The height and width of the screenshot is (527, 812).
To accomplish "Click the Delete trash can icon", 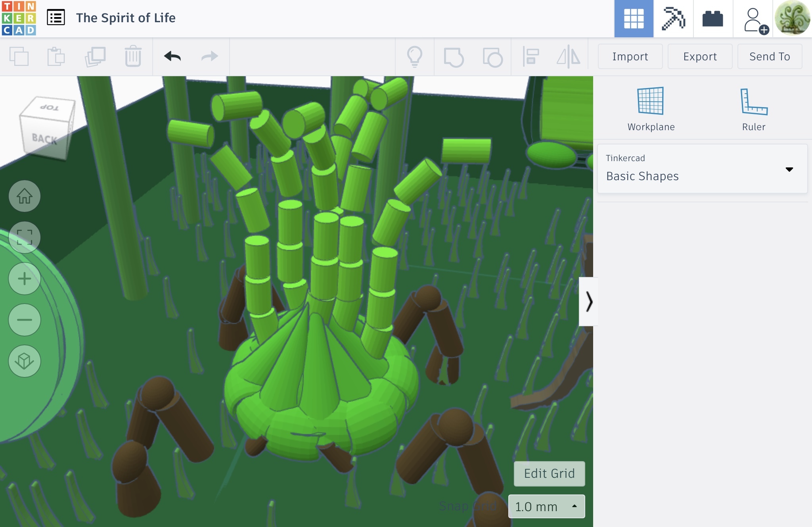I will [x=133, y=56].
